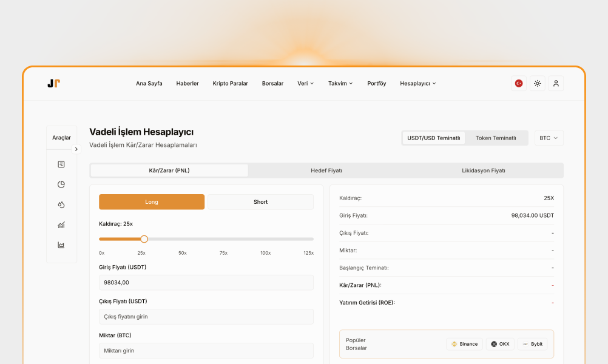Image resolution: width=608 pixels, height=364 pixels.
Task: Switch to Short position mode
Action: (260, 201)
